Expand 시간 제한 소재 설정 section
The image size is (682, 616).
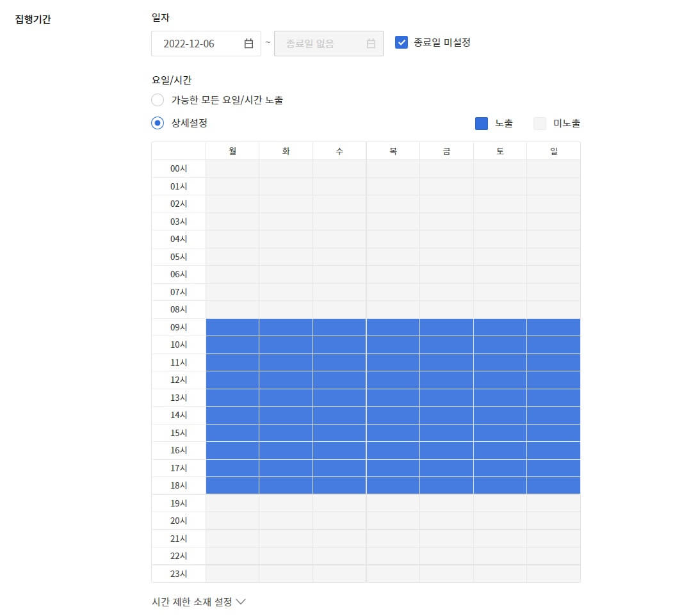199,602
